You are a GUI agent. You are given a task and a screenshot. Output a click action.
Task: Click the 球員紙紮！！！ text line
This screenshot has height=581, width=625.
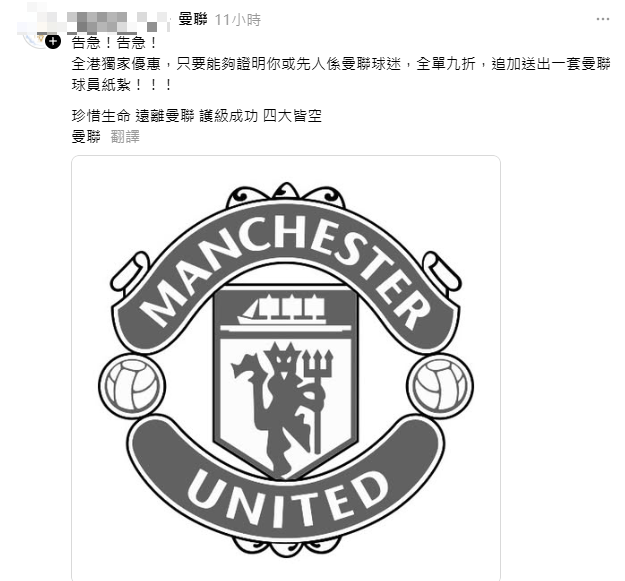[x=122, y=85]
